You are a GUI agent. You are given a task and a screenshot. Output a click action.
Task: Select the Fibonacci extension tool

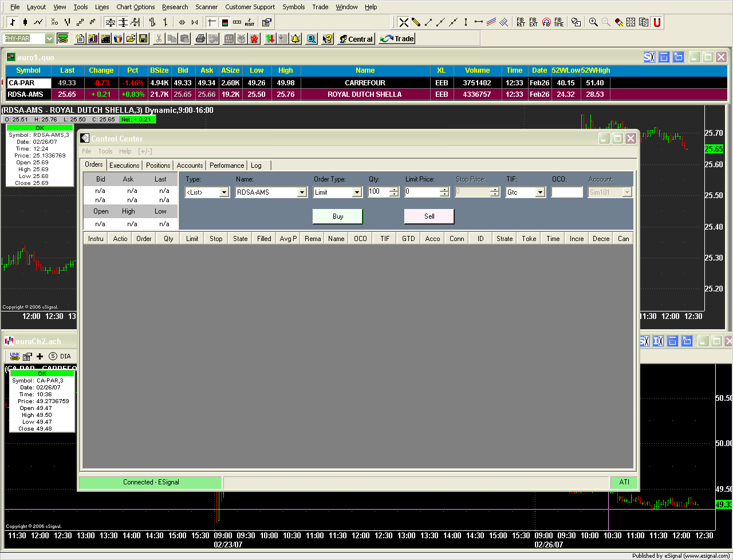[x=533, y=22]
